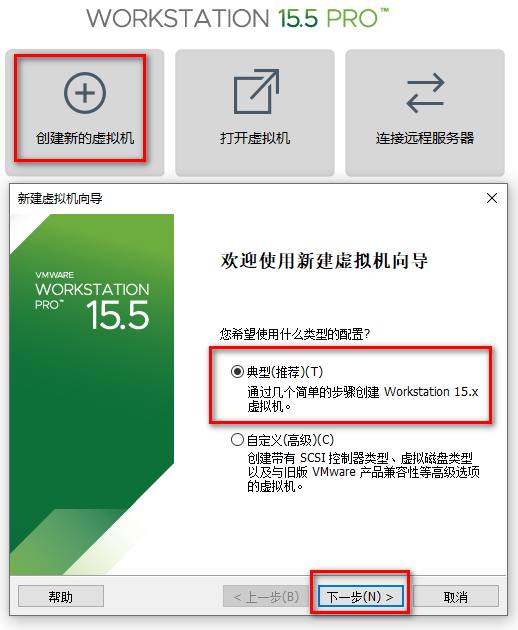
Task: Select the 自定义(高级) radio button
Action: 237,440
